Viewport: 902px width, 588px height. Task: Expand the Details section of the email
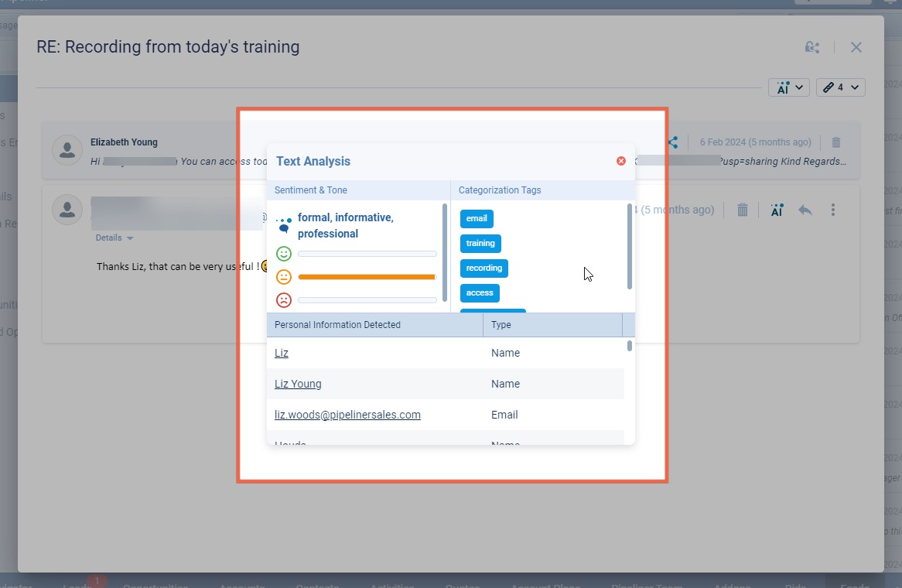114,238
